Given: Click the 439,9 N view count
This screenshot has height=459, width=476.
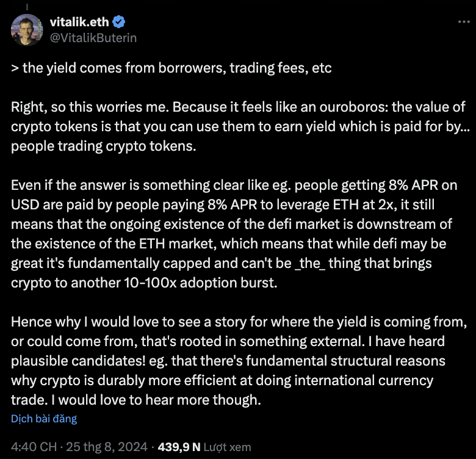Looking at the screenshot, I should [179, 447].
